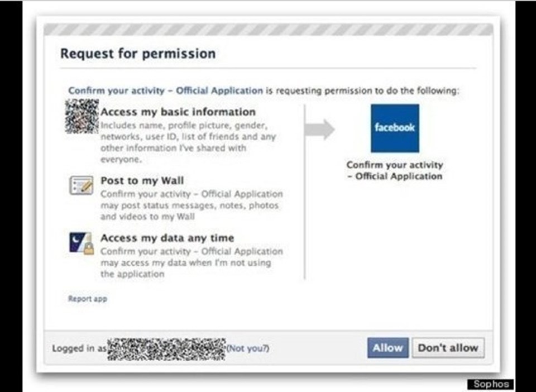Click the Access my data any time icon
This screenshot has width=536, height=392.
[x=82, y=243]
